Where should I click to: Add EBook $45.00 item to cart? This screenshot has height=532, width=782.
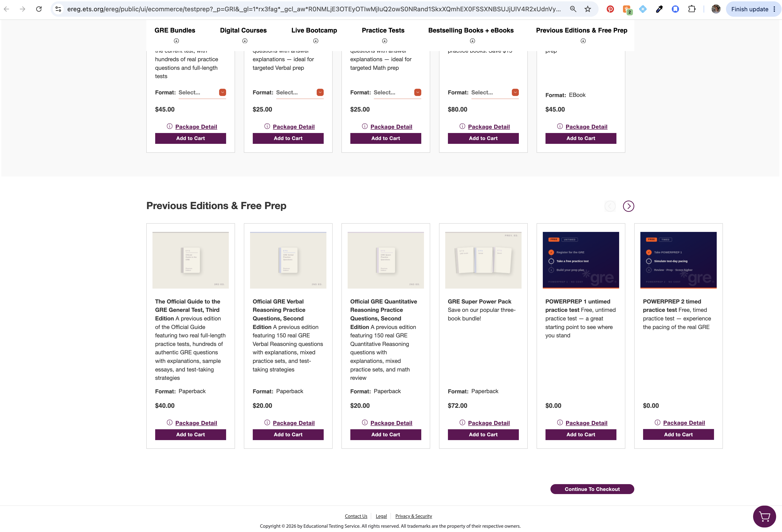coord(581,138)
